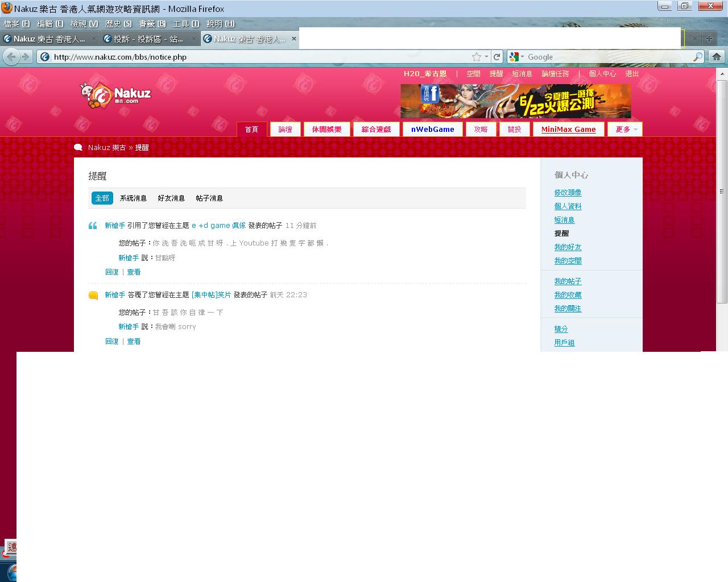Open the 工具 (T) menu

[x=186, y=24]
